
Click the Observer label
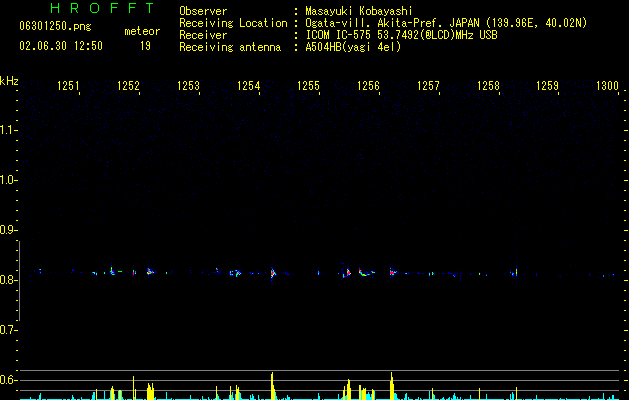point(203,11)
